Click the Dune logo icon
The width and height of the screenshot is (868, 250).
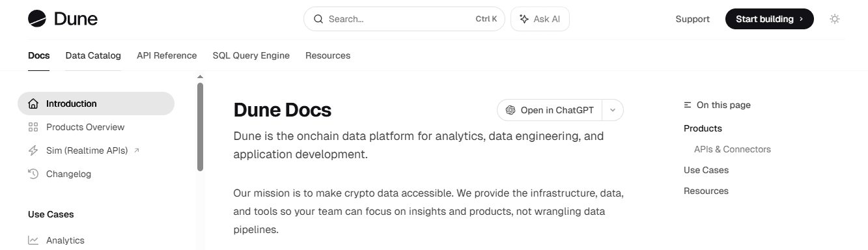click(x=37, y=19)
